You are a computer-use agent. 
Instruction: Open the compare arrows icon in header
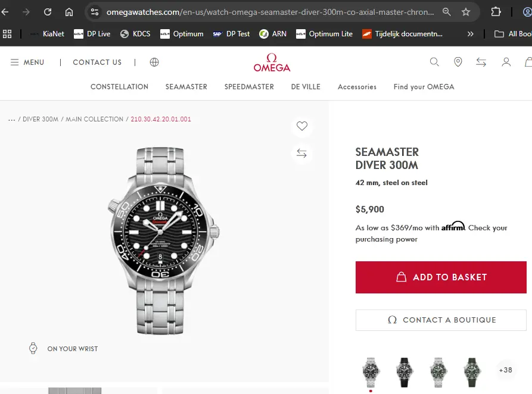click(481, 62)
